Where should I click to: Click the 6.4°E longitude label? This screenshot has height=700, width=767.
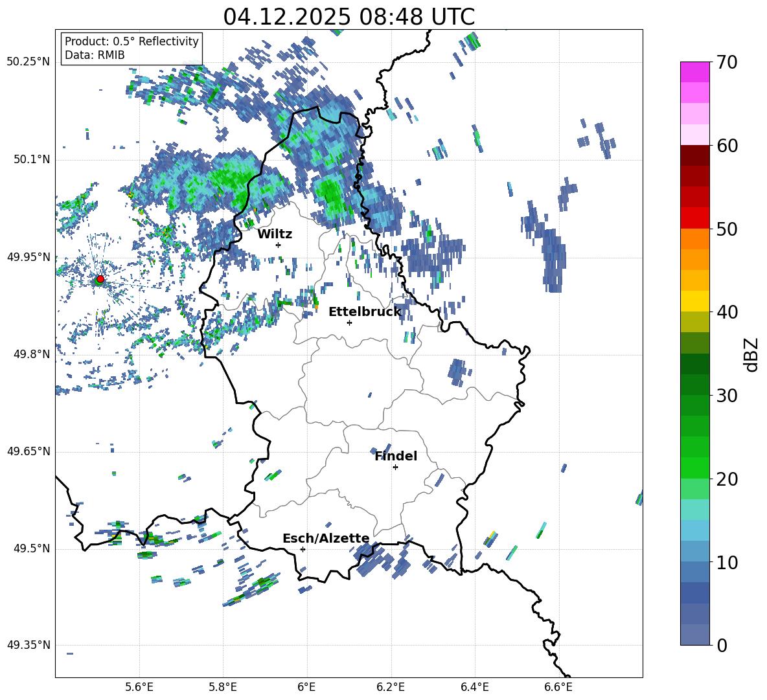click(x=474, y=687)
